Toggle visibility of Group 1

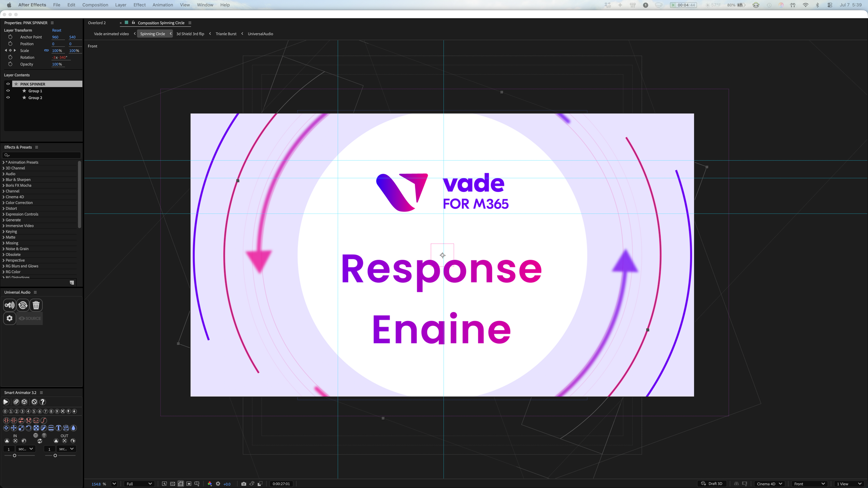tap(8, 91)
